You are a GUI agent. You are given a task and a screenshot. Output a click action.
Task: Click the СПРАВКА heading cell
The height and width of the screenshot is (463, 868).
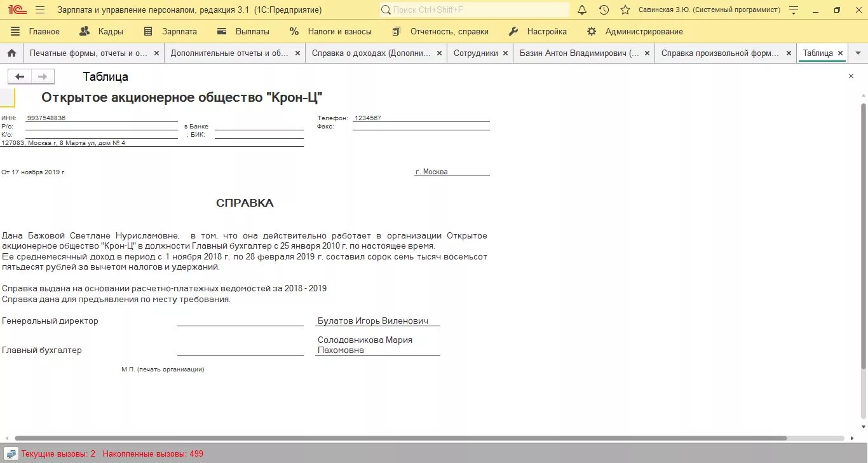(x=245, y=203)
